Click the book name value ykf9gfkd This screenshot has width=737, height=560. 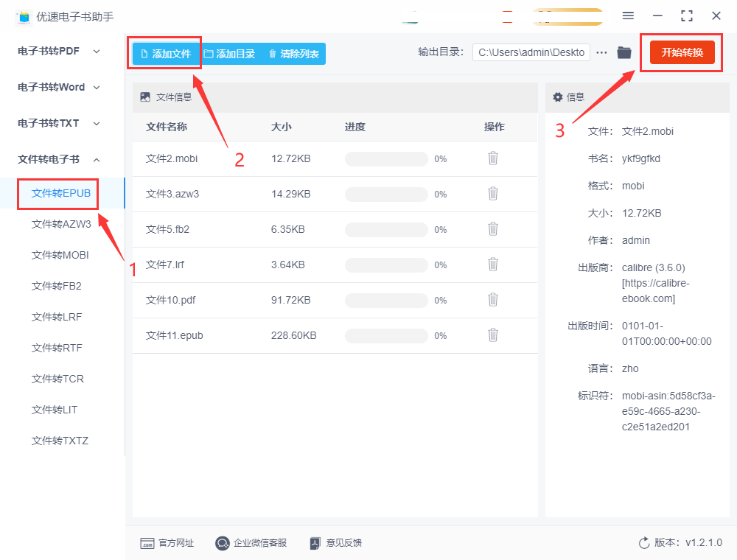tap(641, 159)
